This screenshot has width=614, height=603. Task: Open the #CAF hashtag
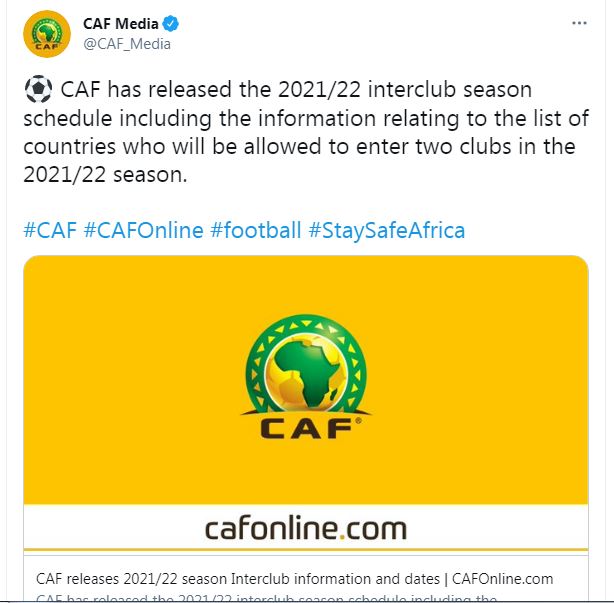coord(50,231)
